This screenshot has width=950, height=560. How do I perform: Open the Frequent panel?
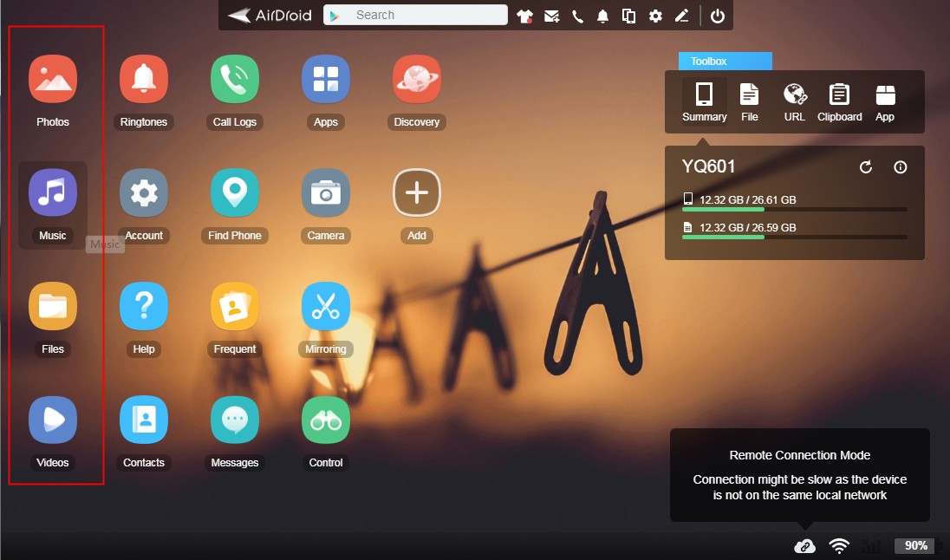pos(234,305)
